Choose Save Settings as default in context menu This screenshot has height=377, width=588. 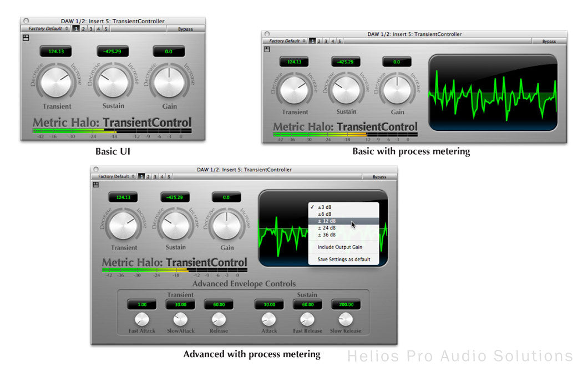coord(343,259)
